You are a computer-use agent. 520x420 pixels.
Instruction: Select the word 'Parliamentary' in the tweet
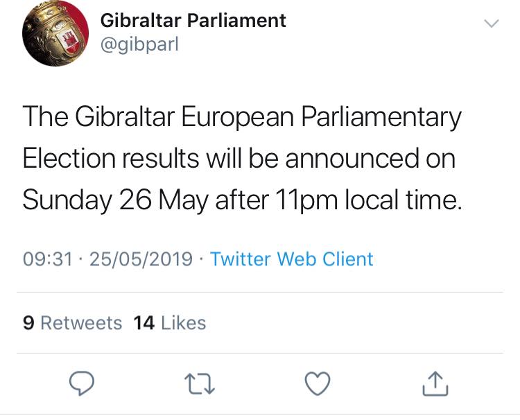click(381, 117)
